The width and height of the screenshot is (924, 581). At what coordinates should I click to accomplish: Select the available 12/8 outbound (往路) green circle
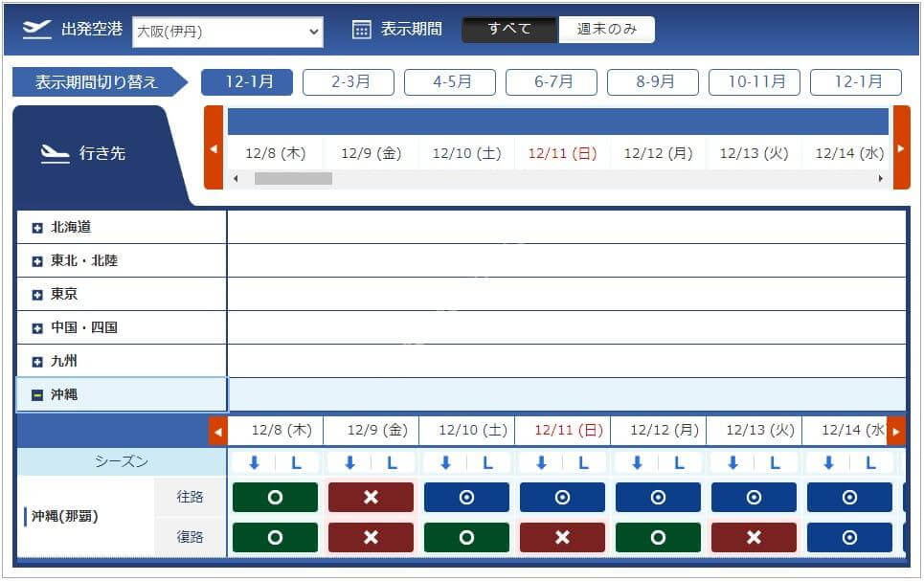[275, 498]
